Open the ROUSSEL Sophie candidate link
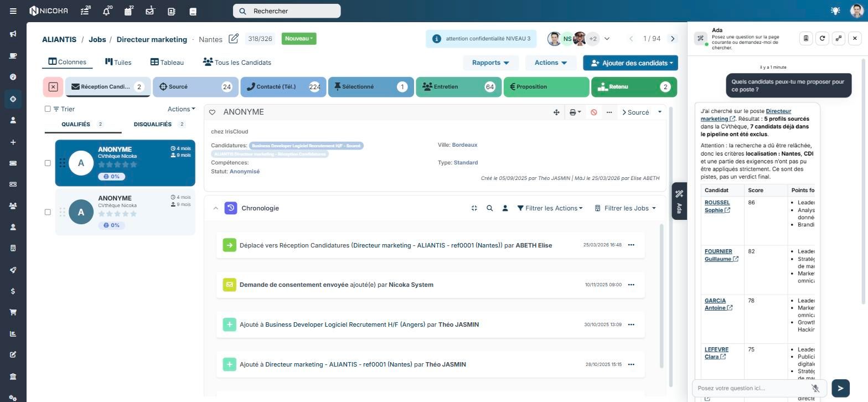 [717, 207]
